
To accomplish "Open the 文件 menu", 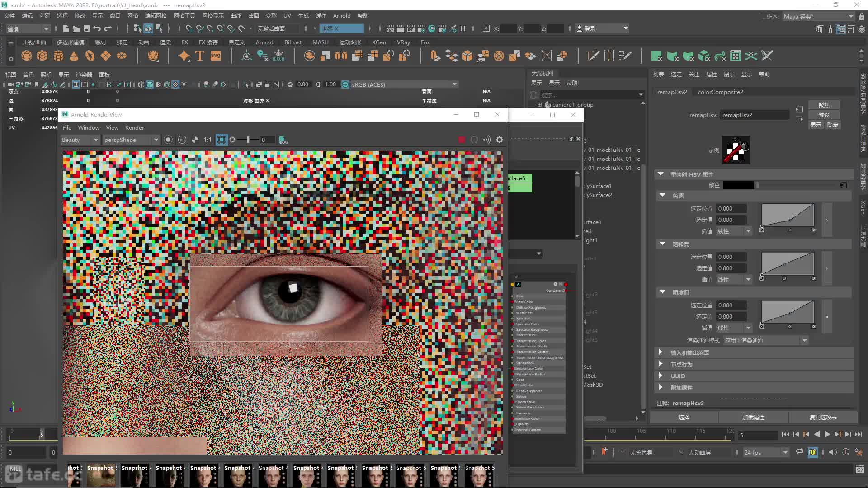I will pyautogui.click(x=9, y=16).
